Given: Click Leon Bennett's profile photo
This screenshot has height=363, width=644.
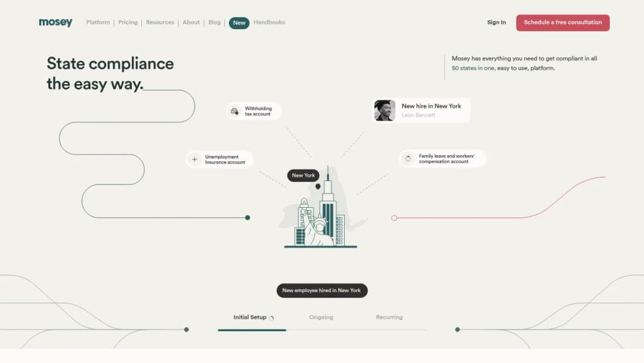Looking at the screenshot, I should (x=385, y=110).
